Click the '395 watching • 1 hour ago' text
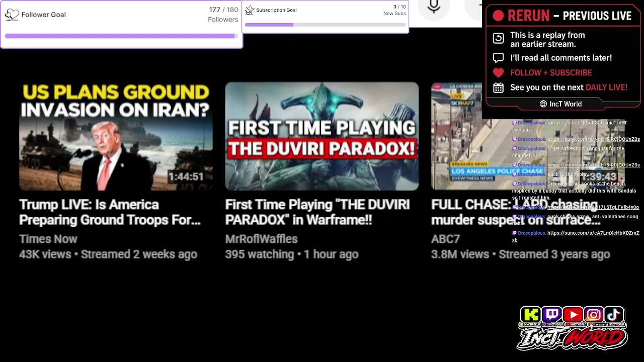644x362 pixels. 292,254
